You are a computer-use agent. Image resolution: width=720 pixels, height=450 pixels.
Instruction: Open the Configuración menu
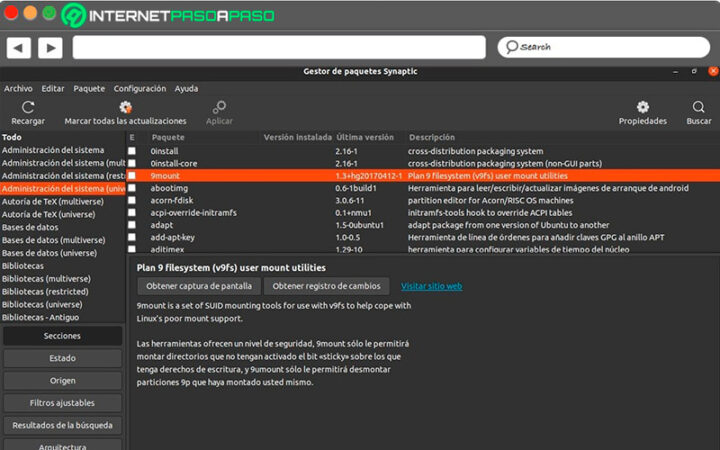(140, 89)
